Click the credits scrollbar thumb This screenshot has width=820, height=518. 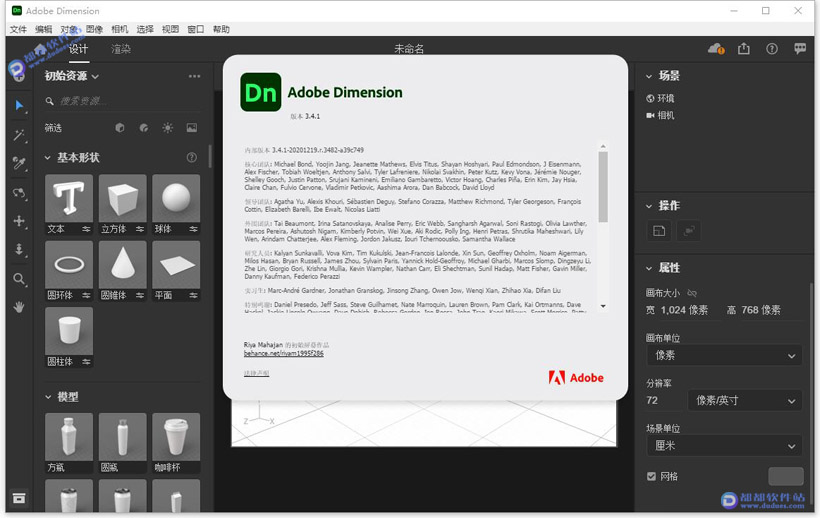coord(603,187)
